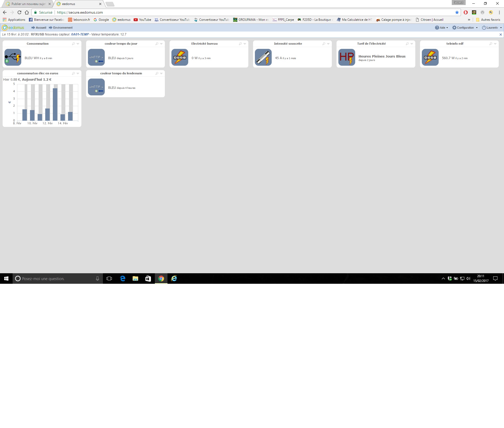Select the Environnement tab

pyautogui.click(x=63, y=27)
